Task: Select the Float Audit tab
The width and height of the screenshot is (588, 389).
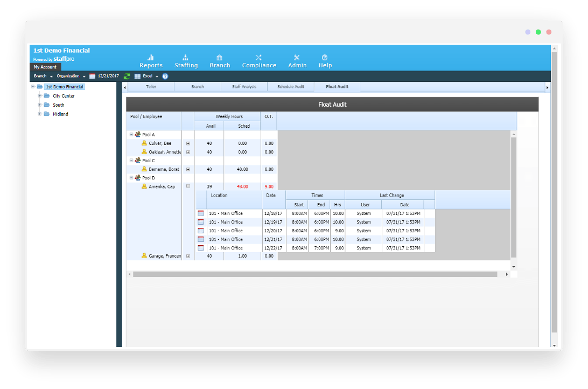Action: pos(337,87)
